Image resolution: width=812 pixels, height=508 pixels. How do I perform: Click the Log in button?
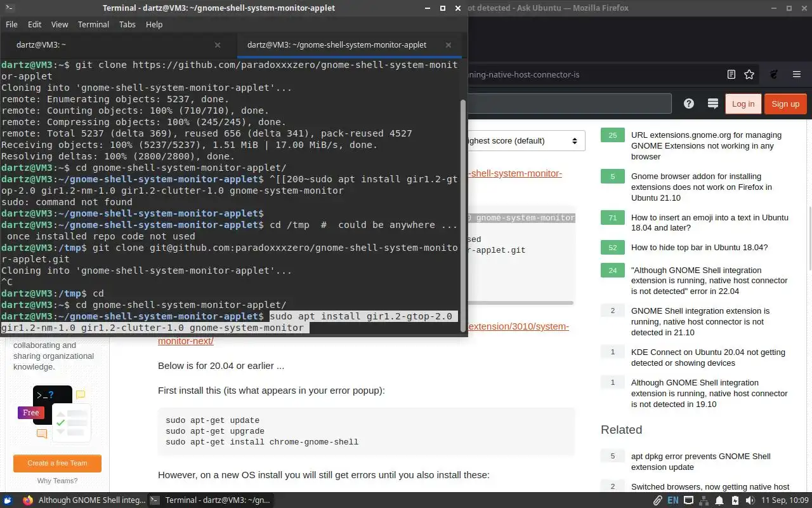[x=743, y=104]
